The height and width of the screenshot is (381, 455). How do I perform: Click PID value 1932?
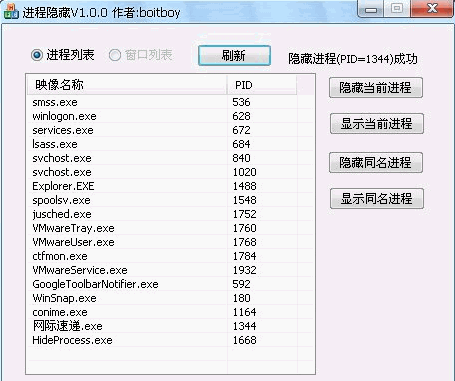[245, 270]
